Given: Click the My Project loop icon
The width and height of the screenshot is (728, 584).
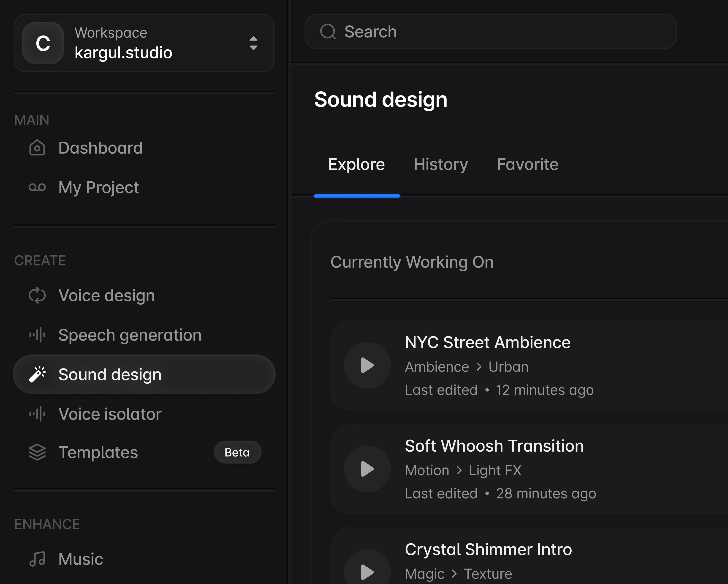Looking at the screenshot, I should click(37, 187).
